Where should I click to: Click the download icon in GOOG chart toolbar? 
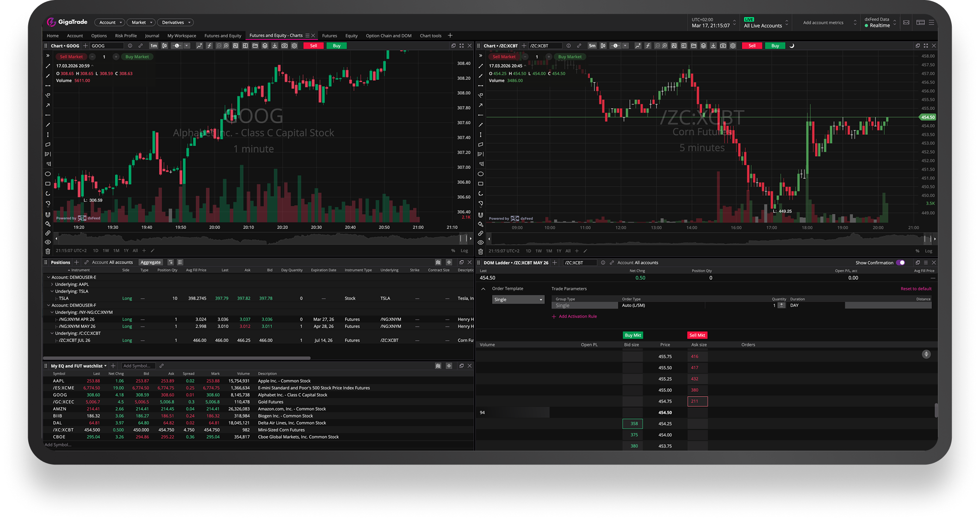tap(274, 46)
